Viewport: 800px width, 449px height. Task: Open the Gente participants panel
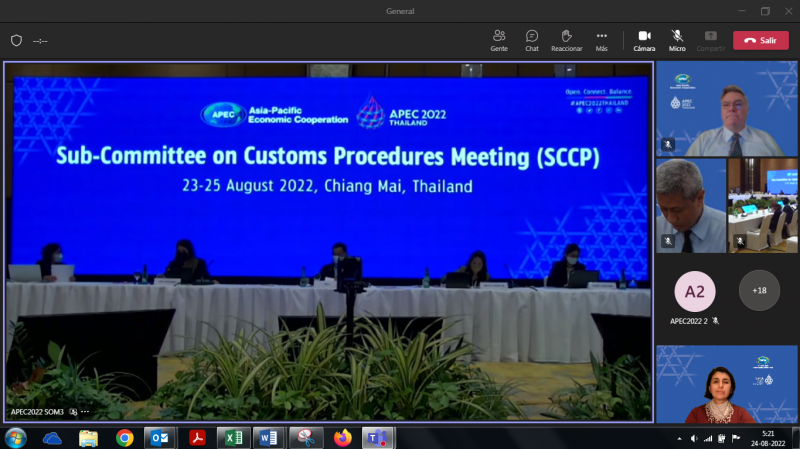pos(499,40)
